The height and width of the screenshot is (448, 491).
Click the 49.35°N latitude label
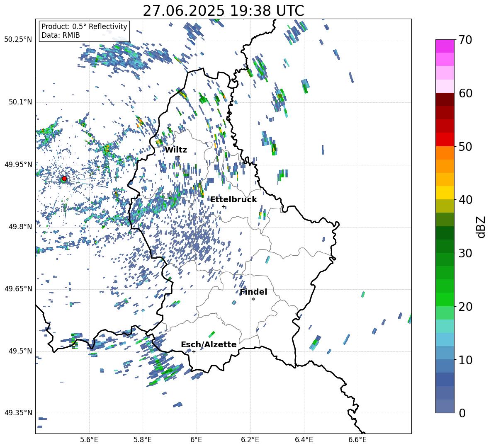(x=18, y=413)
